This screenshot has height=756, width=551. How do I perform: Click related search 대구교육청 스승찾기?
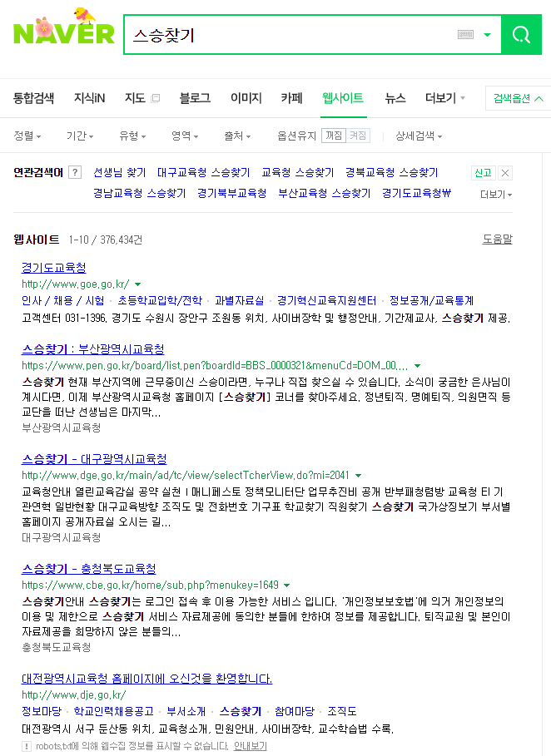tap(204, 173)
